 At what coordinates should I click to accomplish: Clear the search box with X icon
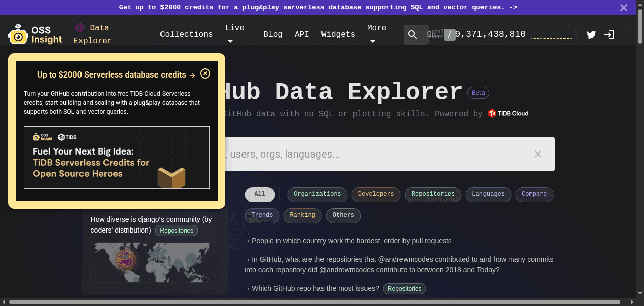tap(538, 154)
